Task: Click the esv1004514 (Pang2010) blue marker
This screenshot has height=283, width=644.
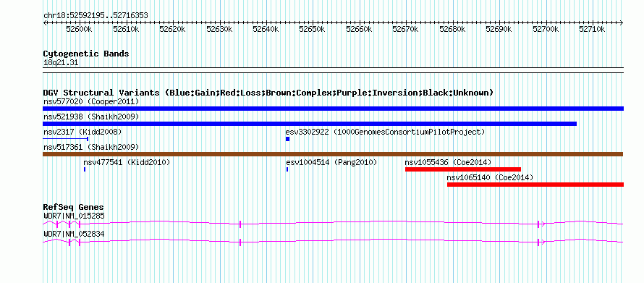Action: click(287, 169)
